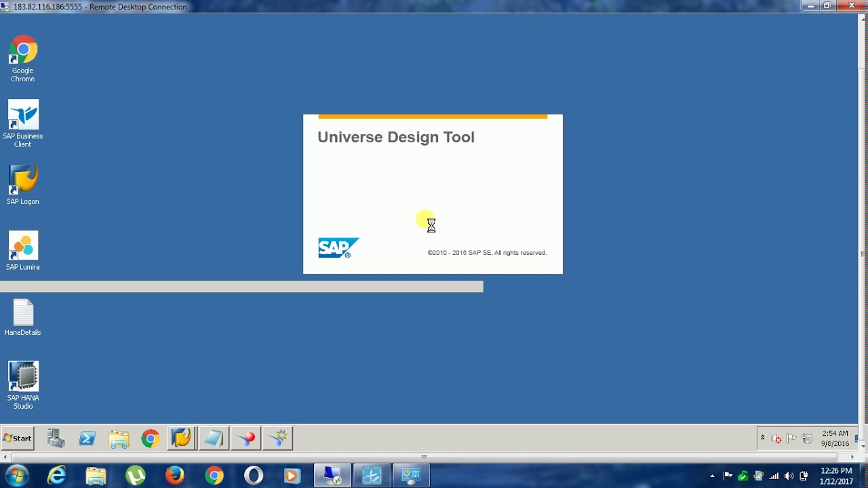Open file explorer in remote taskbar
The height and width of the screenshot is (488, 868).
(x=119, y=439)
